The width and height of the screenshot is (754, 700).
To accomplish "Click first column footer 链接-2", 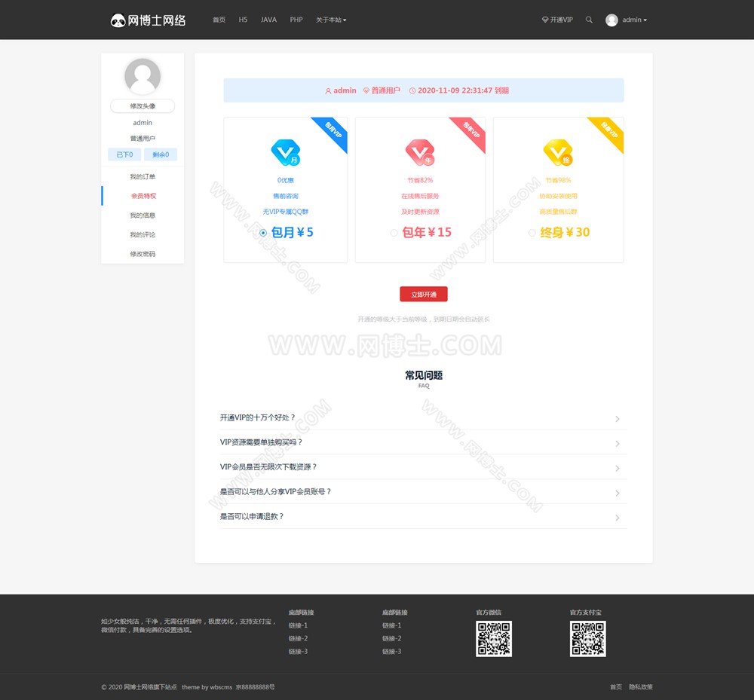I will click(x=298, y=638).
